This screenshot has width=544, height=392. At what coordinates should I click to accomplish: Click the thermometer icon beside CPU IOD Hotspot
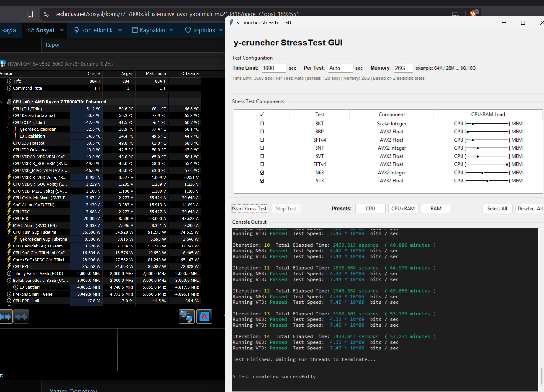point(9,143)
